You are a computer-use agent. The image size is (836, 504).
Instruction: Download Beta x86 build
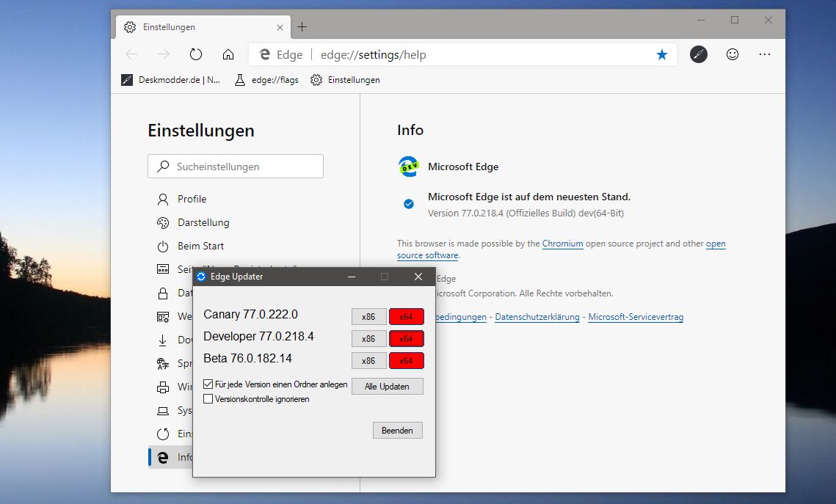[x=368, y=361]
